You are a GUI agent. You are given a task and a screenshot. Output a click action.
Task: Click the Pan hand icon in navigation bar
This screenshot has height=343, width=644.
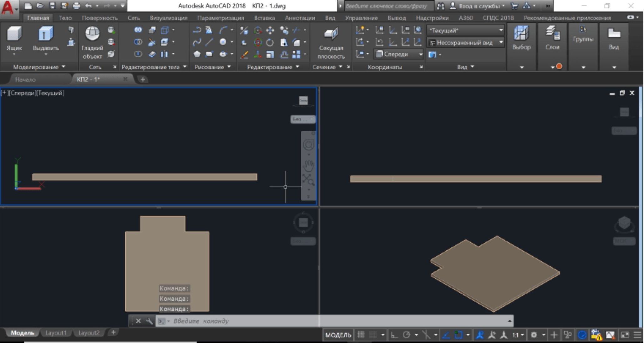coord(308,165)
